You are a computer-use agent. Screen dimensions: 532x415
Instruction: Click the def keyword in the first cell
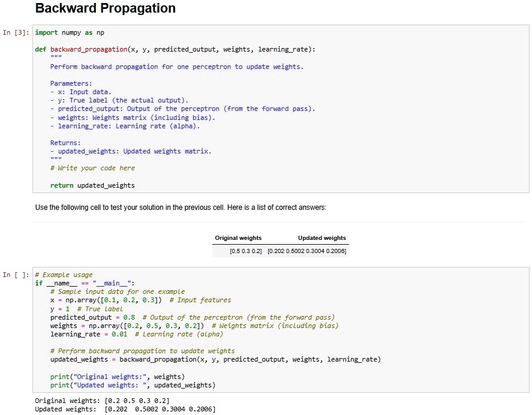pyautogui.click(x=40, y=49)
